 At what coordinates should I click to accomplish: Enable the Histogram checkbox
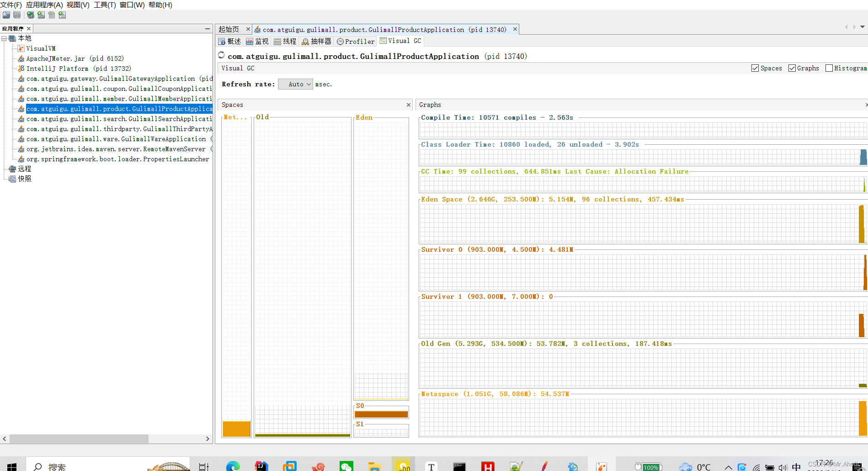[829, 68]
